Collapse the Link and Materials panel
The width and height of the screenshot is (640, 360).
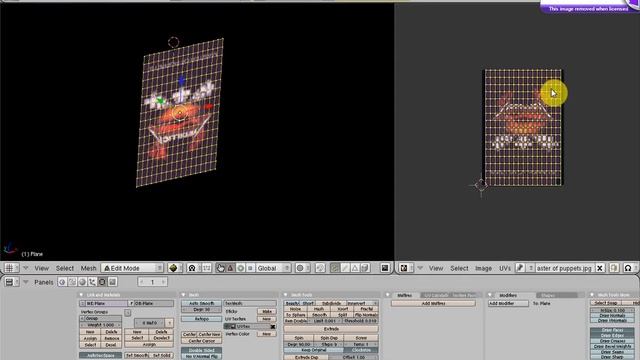coord(81,295)
